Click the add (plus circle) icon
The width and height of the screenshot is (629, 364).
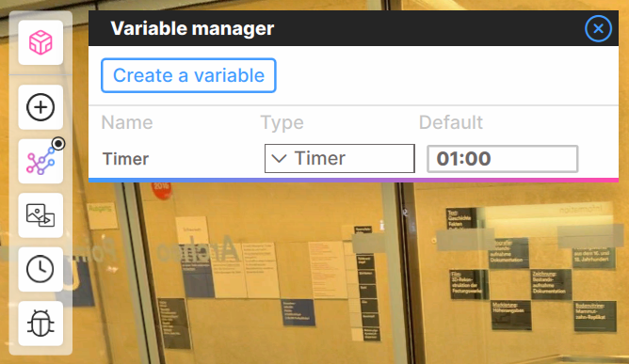pos(40,107)
